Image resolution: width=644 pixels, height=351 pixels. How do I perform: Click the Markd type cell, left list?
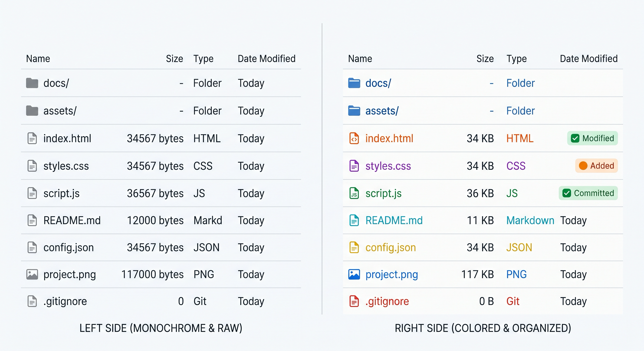tap(208, 220)
